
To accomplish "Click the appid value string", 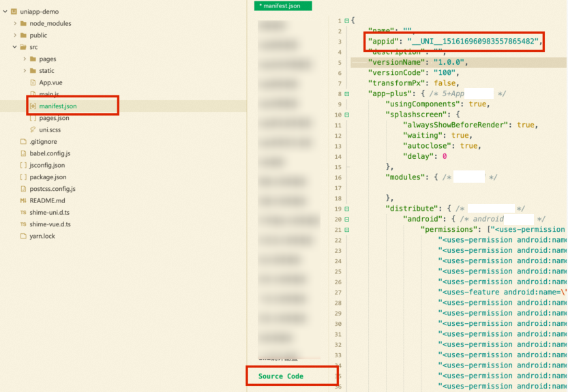I will pyautogui.click(x=473, y=42).
